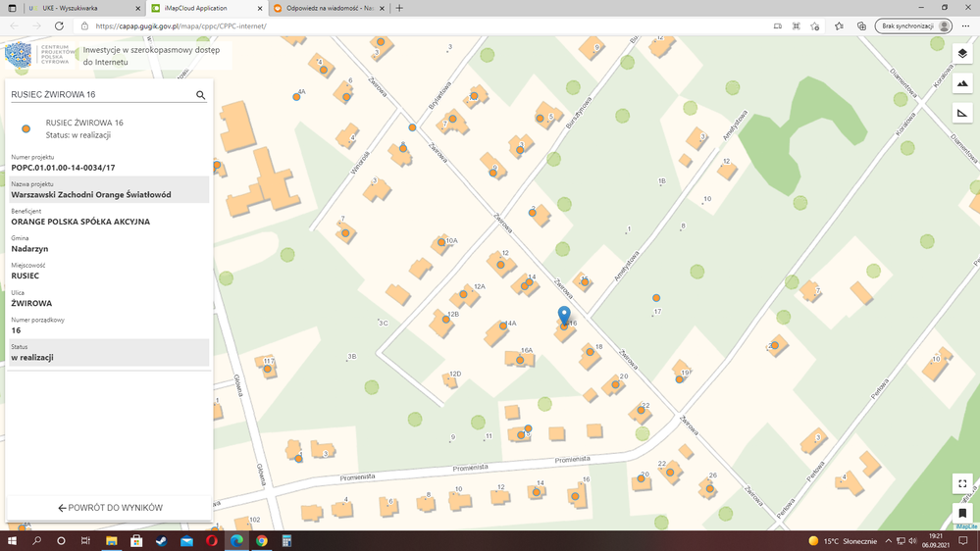Click the blue location pin marker
Image resolution: width=980 pixels, height=551 pixels.
click(x=564, y=315)
